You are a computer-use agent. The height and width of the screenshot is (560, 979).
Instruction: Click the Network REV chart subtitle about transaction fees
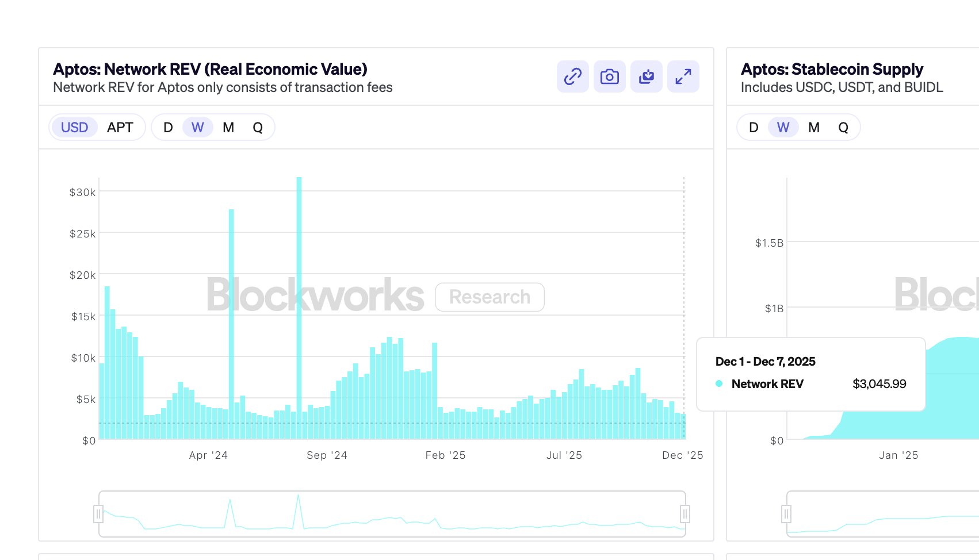(223, 87)
